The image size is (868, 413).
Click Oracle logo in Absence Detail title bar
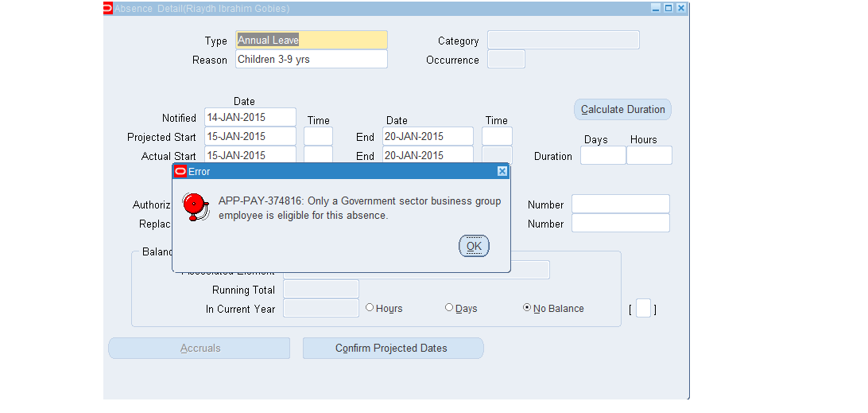click(x=108, y=8)
